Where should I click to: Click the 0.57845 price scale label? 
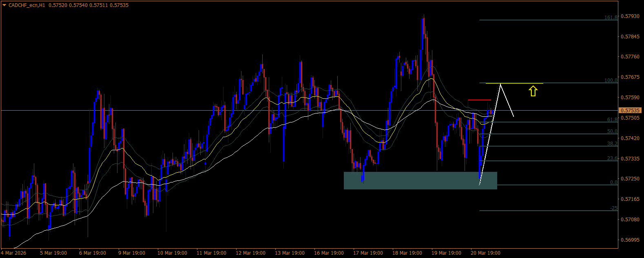[x=630, y=37]
